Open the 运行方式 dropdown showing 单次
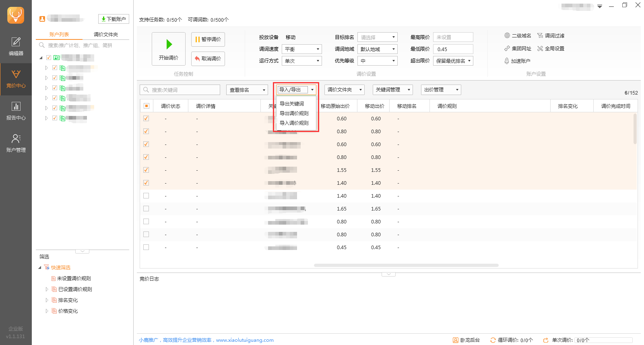This screenshot has height=345, width=644. [x=302, y=61]
